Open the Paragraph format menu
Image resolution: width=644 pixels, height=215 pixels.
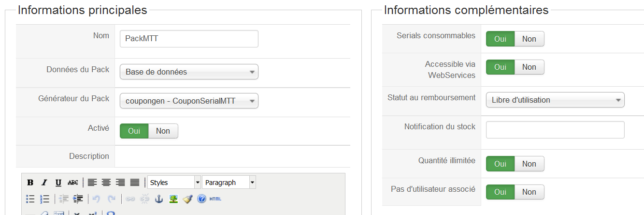coord(229,183)
